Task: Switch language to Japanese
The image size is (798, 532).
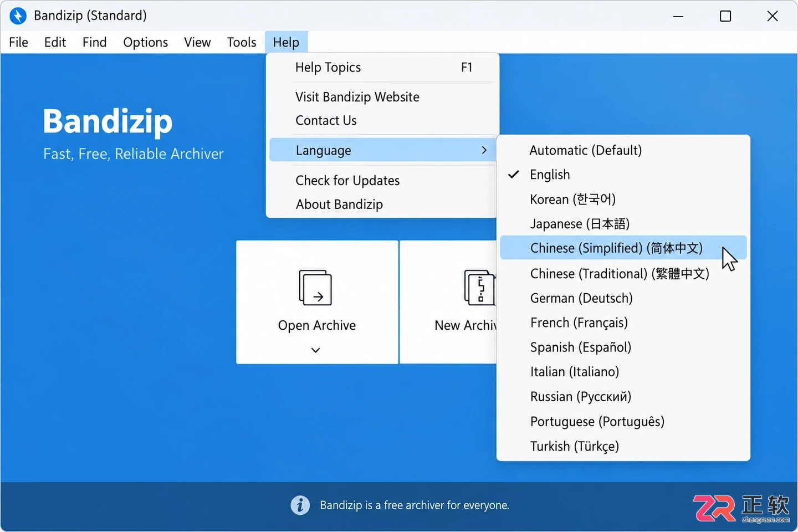Action: click(623, 224)
